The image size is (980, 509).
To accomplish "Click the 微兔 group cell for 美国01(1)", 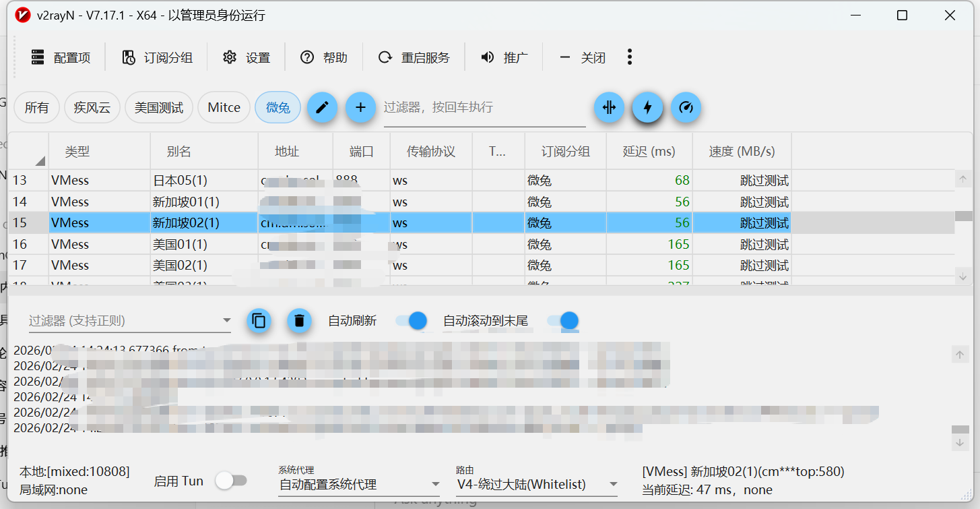I will pos(540,244).
